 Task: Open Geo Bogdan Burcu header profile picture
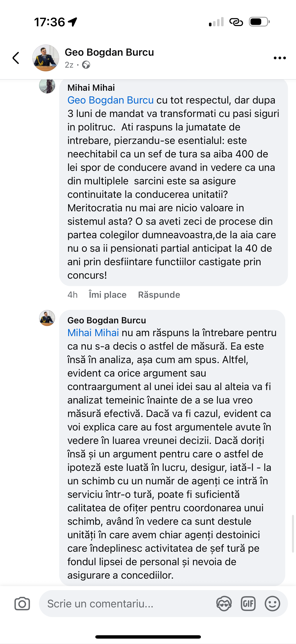(46, 58)
